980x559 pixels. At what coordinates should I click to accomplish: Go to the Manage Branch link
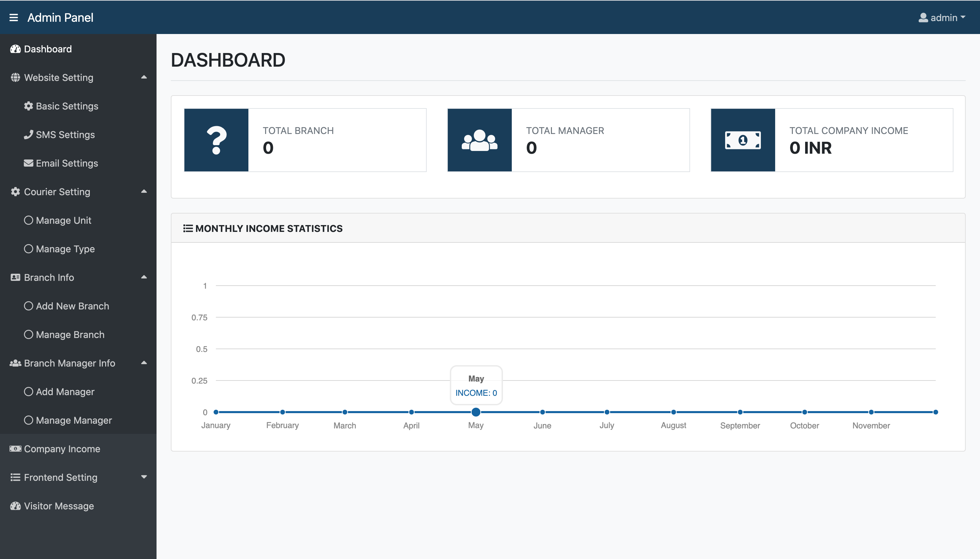click(70, 334)
